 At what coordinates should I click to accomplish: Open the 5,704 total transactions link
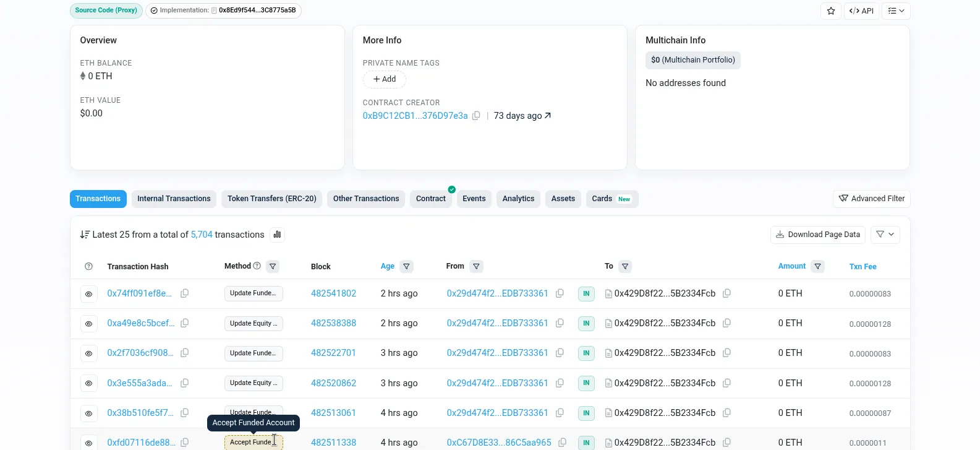[202, 235]
